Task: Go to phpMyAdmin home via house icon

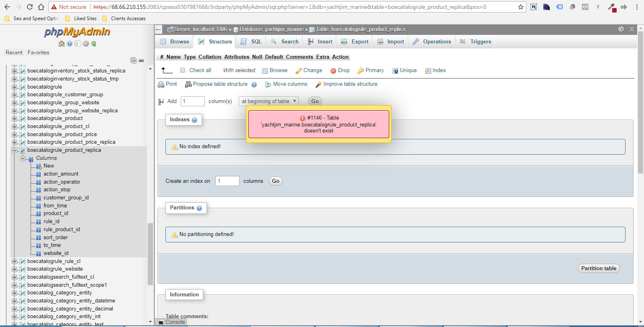Action: [61, 43]
